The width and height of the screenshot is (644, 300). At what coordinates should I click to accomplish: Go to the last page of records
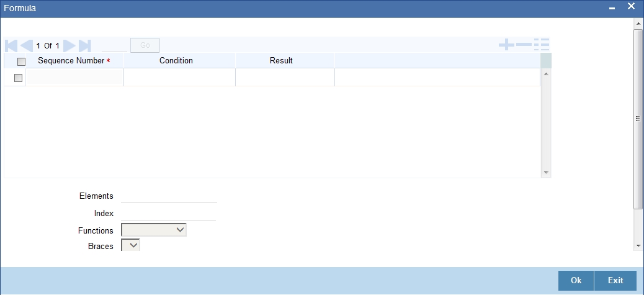(84, 45)
